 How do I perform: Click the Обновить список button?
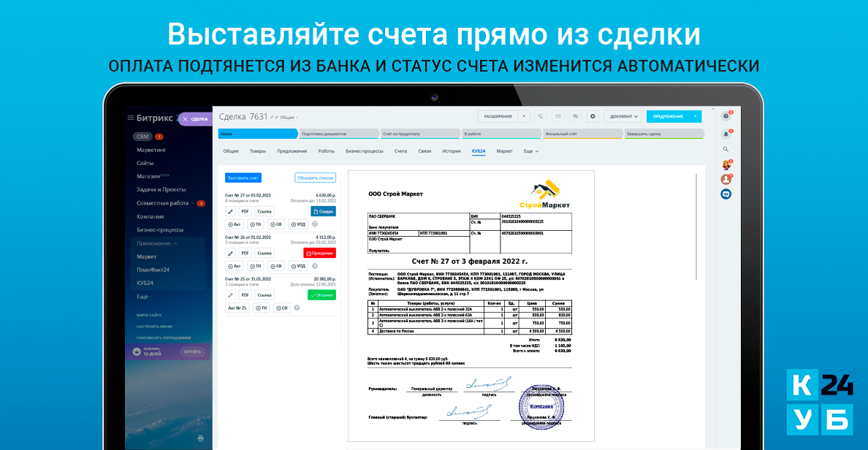[315, 178]
